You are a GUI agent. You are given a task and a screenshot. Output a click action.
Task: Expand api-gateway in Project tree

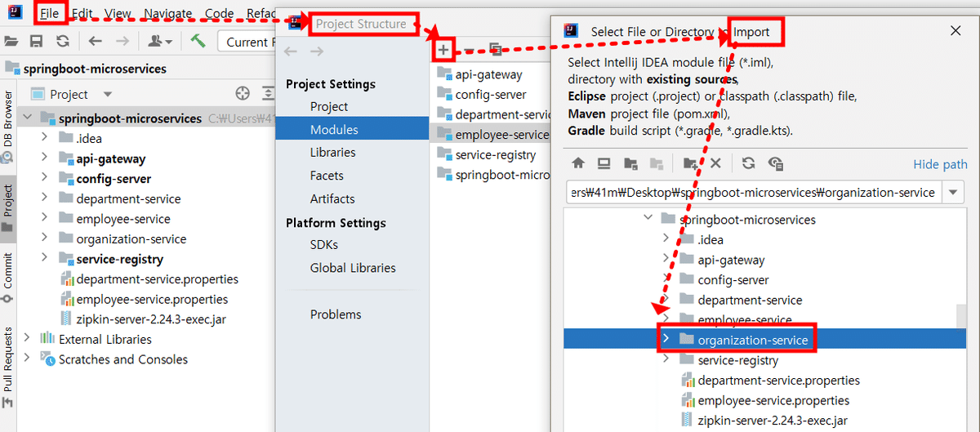click(45, 158)
